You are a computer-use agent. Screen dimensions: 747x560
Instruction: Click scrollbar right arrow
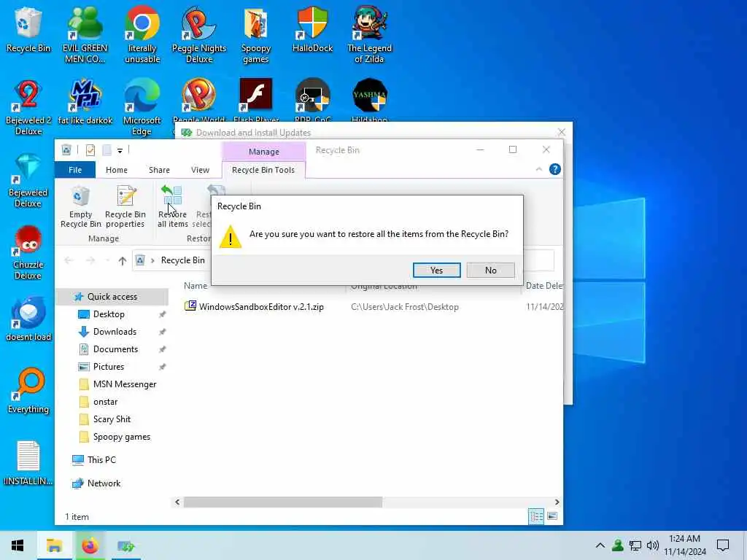(557, 502)
